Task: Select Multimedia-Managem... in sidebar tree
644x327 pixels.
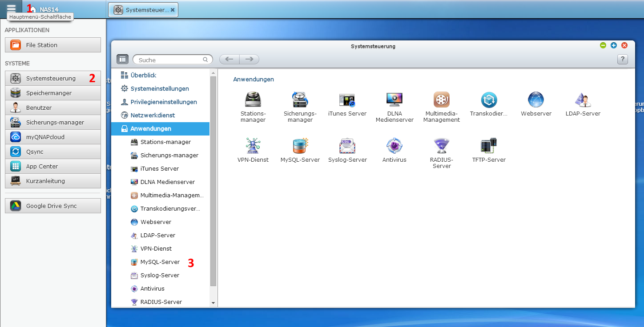Action: (x=160, y=195)
